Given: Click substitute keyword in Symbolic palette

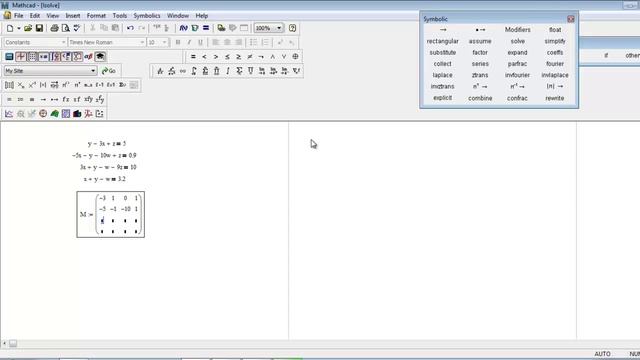Looking at the screenshot, I should (x=442, y=53).
